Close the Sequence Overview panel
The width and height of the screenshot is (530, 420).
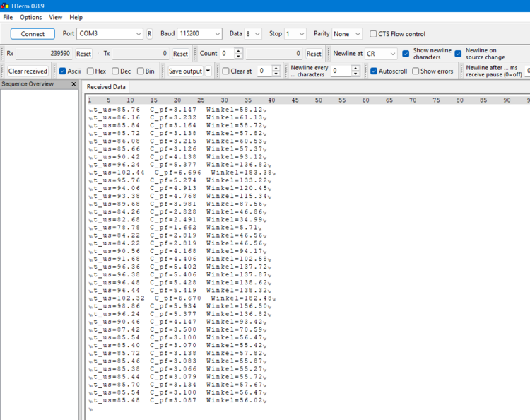73,84
